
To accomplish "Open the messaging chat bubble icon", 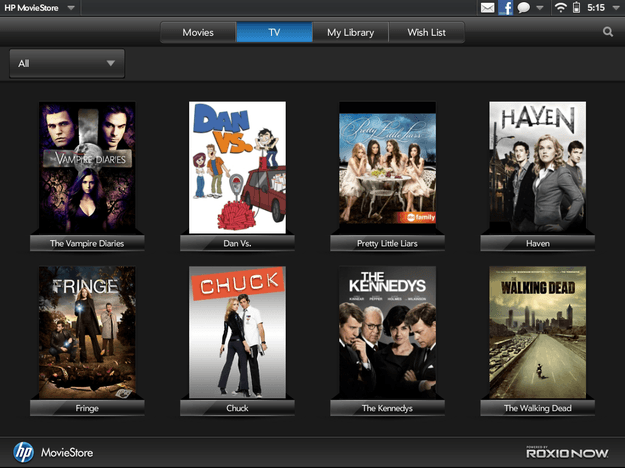I will tap(523, 8).
